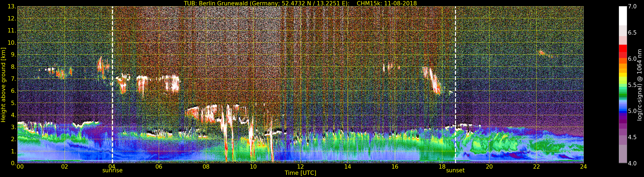
Task: Click the 4.0 colorbar tick label
Action: point(632,163)
